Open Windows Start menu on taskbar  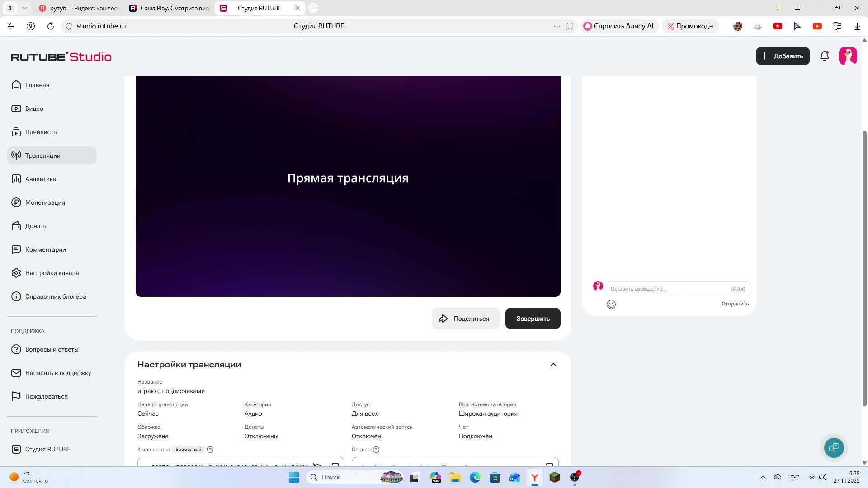[x=294, y=477]
